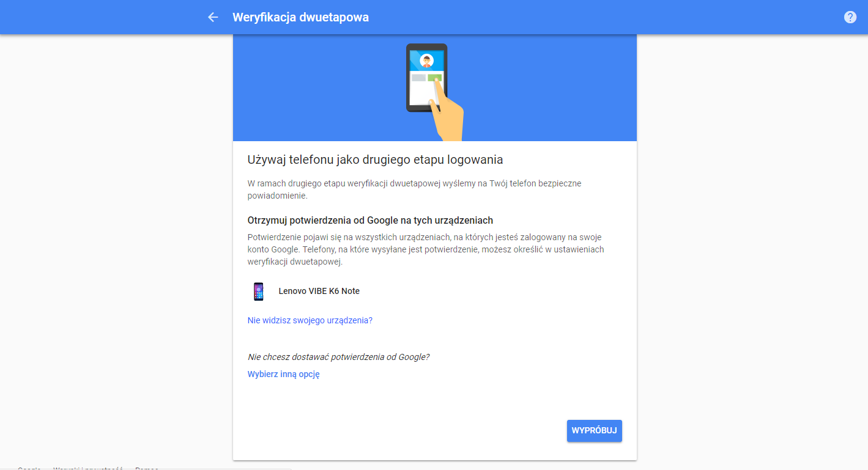Open 'Nie widzisz swojego urządzenia?' link
868x470 pixels.
click(x=310, y=320)
